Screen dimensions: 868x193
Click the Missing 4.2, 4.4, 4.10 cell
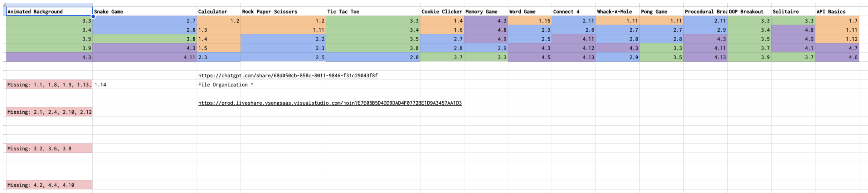click(x=49, y=185)
